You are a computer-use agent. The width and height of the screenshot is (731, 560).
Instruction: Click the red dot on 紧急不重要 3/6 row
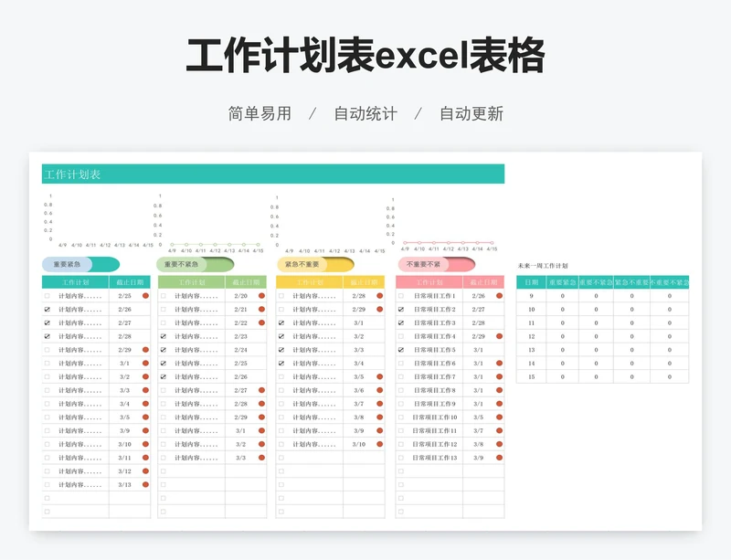(x=379, y=390)
